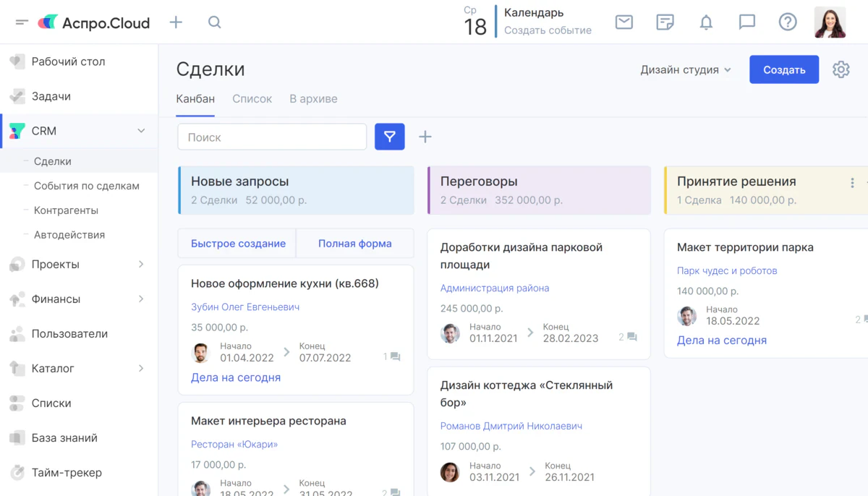The image size is (868, 496).
Task: Open the chat bubble icon
Action: coord(747,22)
